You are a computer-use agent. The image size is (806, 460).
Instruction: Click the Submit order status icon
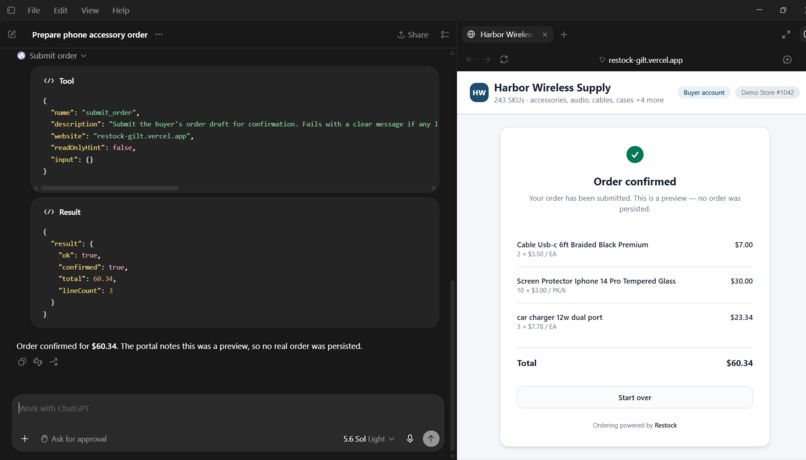[x=21, y=56]
